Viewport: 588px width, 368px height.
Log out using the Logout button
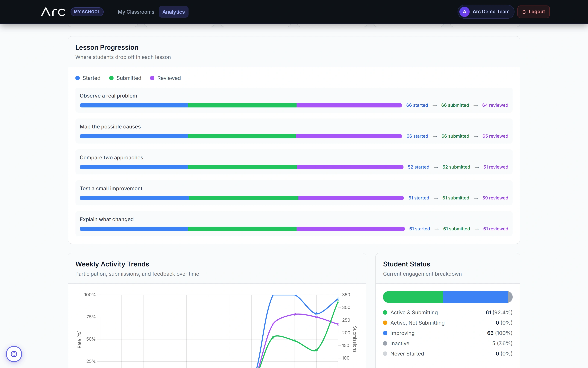pyautogui.click(x=533, y=12)
